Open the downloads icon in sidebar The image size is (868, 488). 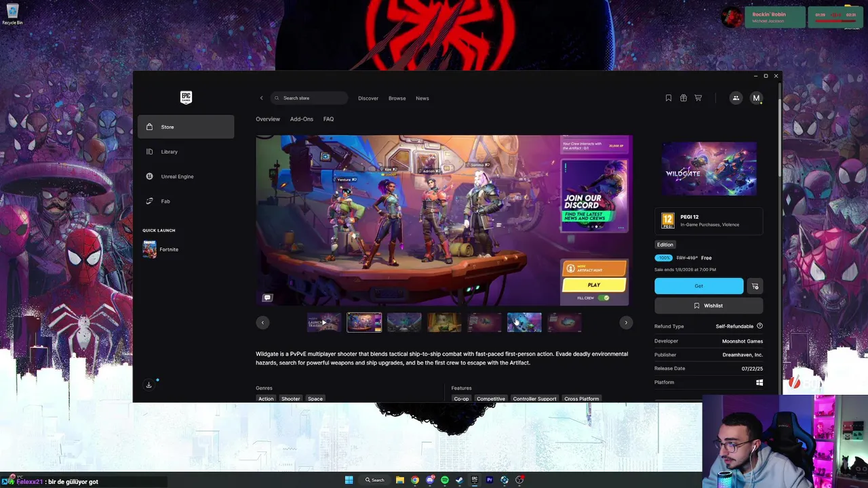click(149, 385)
